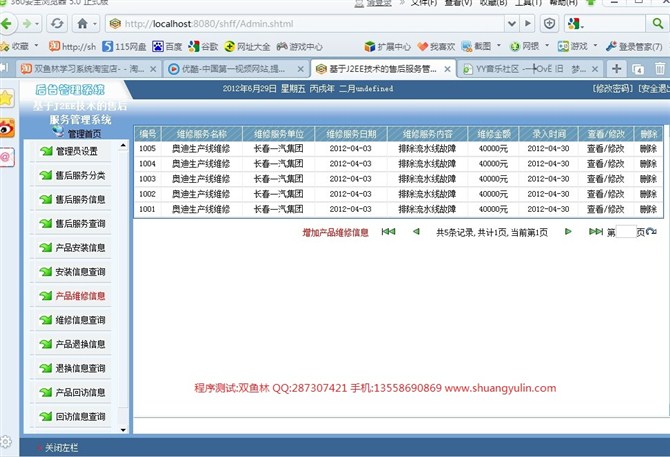Click the star favorites sidebar icon
Screen dimensions: 670x457
[x=6, y=99]
